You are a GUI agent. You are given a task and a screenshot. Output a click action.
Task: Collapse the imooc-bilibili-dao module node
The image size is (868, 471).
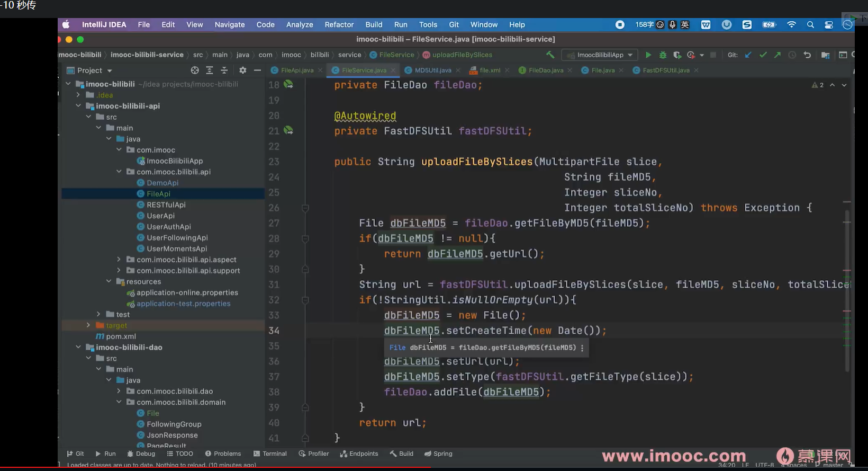coord(78,348)
